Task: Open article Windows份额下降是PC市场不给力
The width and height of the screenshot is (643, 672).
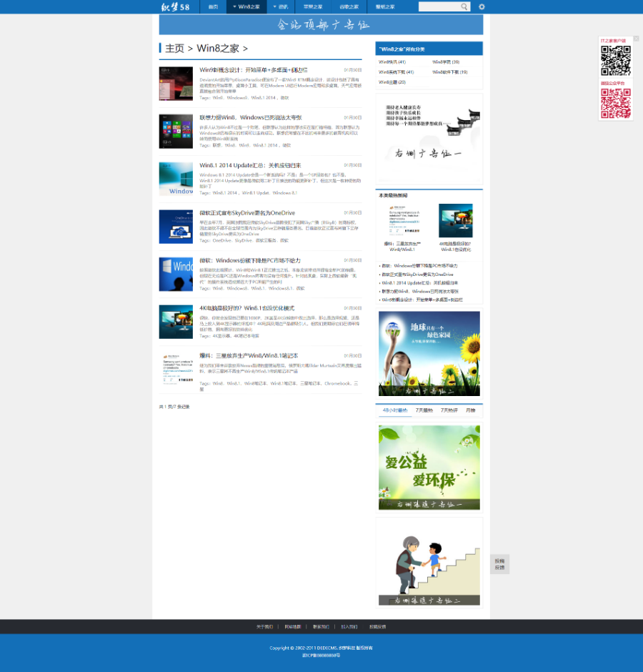Action: pyautogui.click(x=250, y=260)
